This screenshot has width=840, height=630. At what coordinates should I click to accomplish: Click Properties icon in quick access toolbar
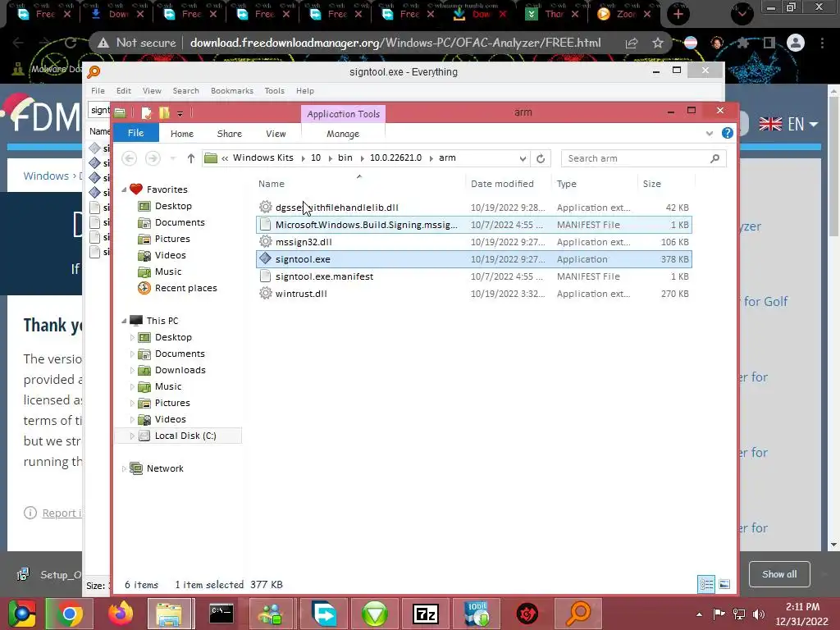[146, 112]
